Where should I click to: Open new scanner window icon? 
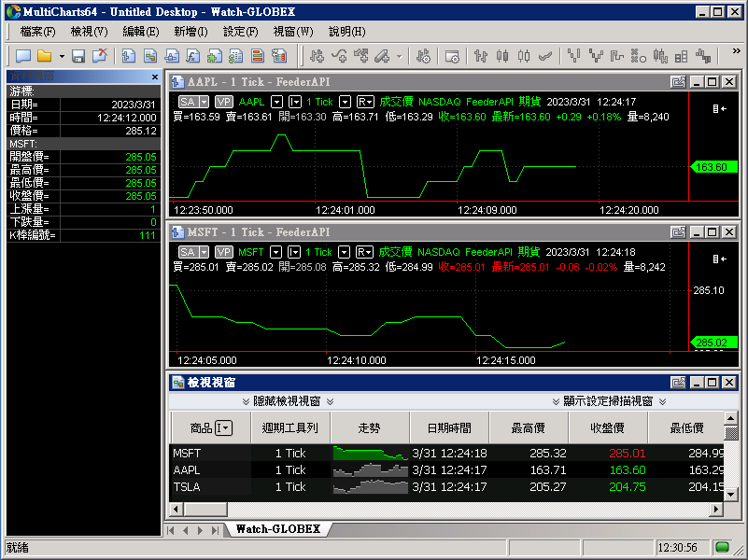pyautogui.click(x=150, y=56)
